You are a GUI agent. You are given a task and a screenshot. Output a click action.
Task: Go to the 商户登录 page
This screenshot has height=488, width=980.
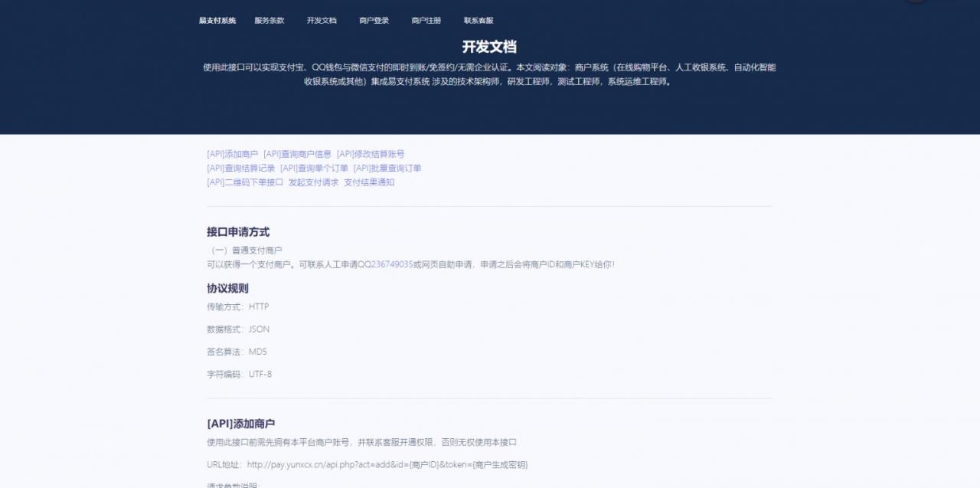pyautogui.click(x=374, y=21)
